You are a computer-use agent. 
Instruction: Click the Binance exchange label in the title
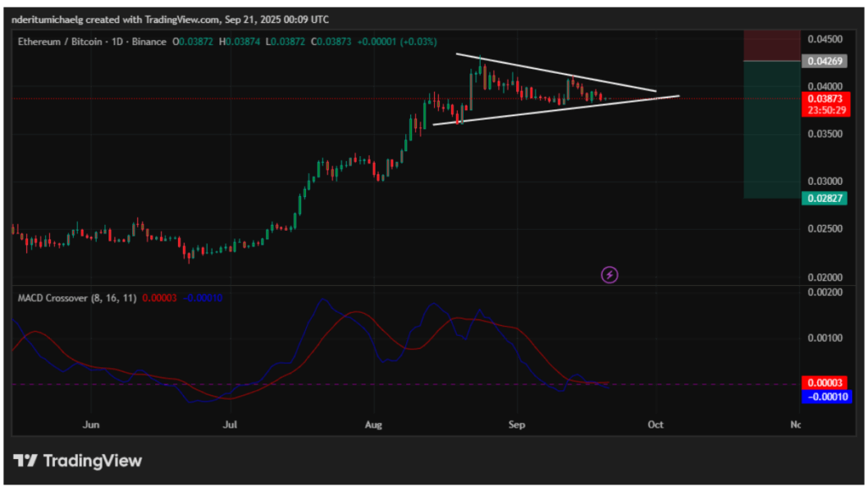[149, 42]
